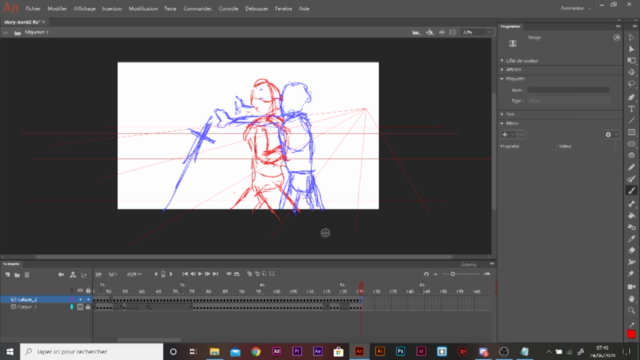
Task: Select the Hand tool
Action: 631,298
